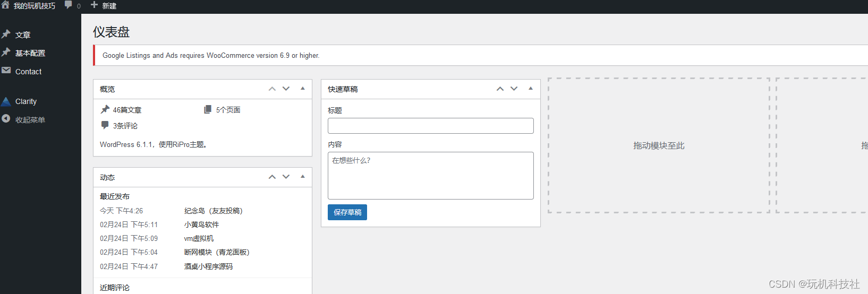Click the plus icon for 新建
868x294 pixels.
click(x=94, y=5)
